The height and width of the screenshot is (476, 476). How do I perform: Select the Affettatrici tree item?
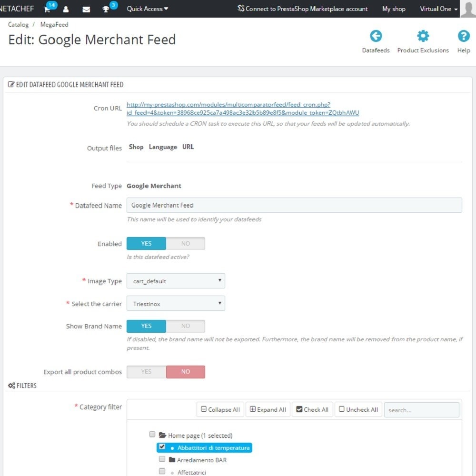tap(191, 472)
